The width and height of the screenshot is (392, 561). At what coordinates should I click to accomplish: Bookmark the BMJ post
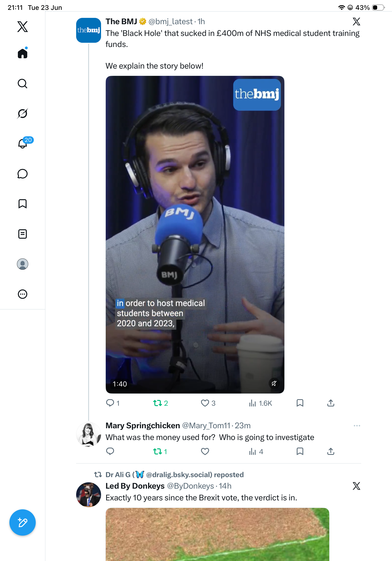click(x=300, y=403)
